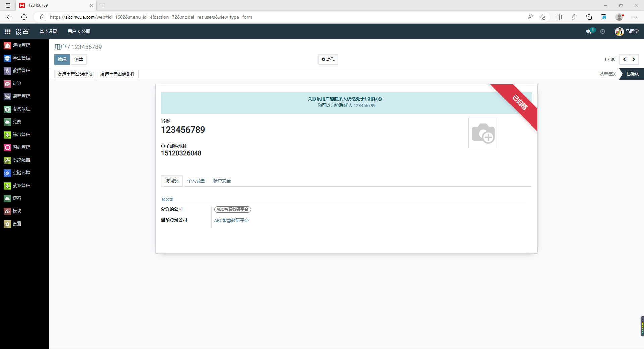This screenshot has width=644, height=349.
Task: Open 博客 module icon in sidebar
Action: [7, 198]
